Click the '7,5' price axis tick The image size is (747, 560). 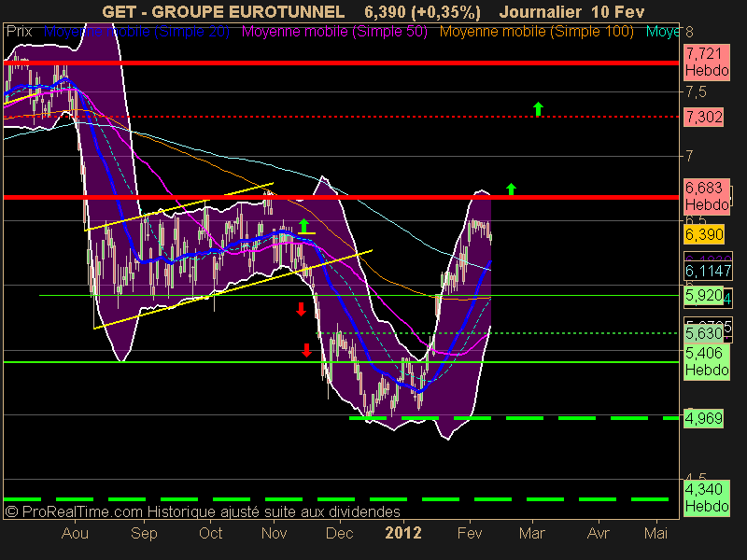click(696, 91)
